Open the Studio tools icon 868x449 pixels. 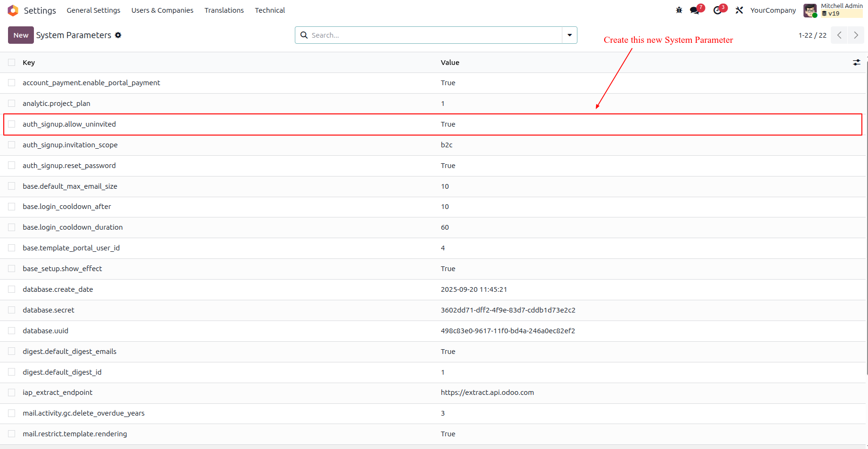739,10
